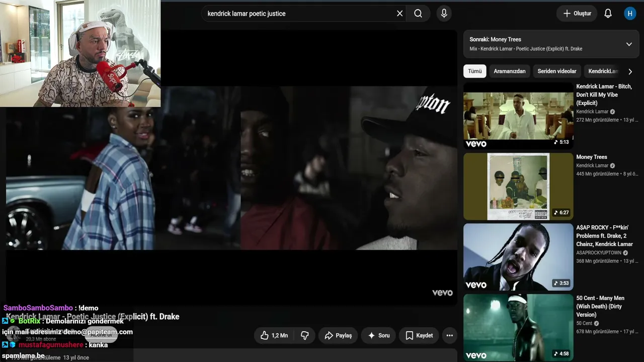The image size is (644, 362).
Task: Open notifications bell
Action: coord(608,14)
